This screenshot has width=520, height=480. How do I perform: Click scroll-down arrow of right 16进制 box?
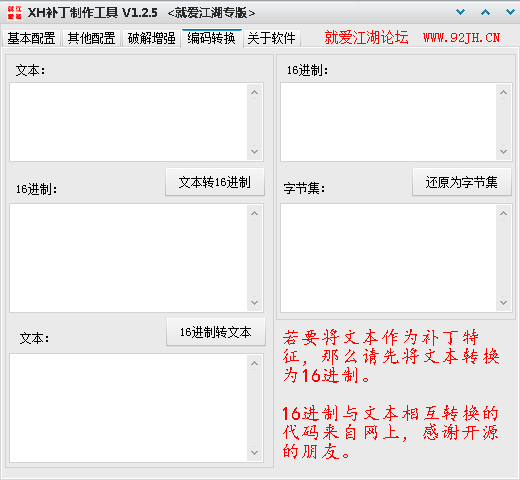click(503, 152)
